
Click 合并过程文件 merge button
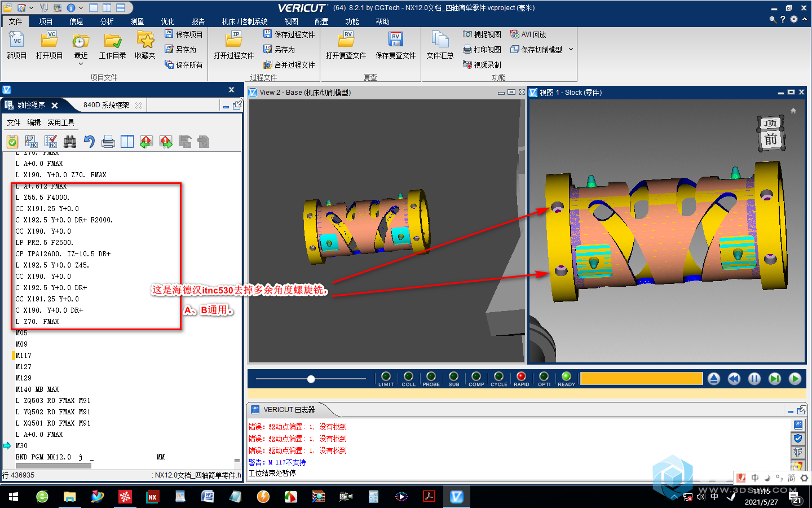coord(289,65)
